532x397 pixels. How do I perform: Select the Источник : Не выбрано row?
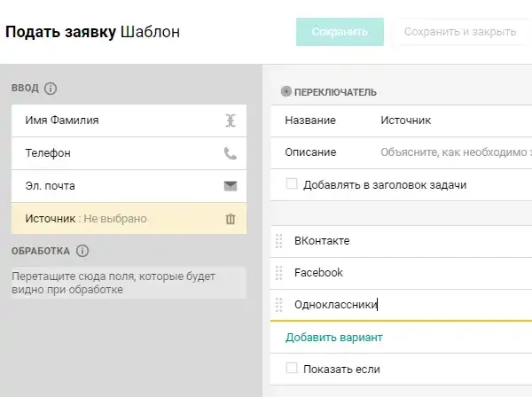[129, 219]
